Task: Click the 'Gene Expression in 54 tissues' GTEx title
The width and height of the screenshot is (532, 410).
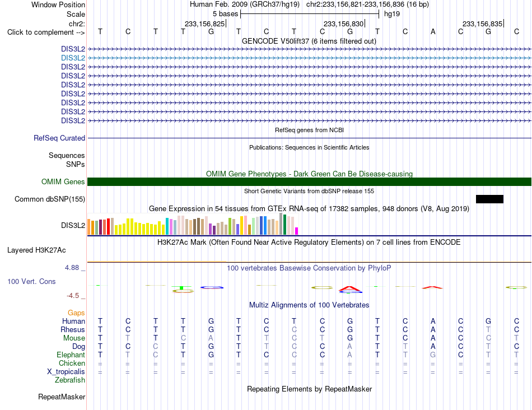Action: coord(309,209)
